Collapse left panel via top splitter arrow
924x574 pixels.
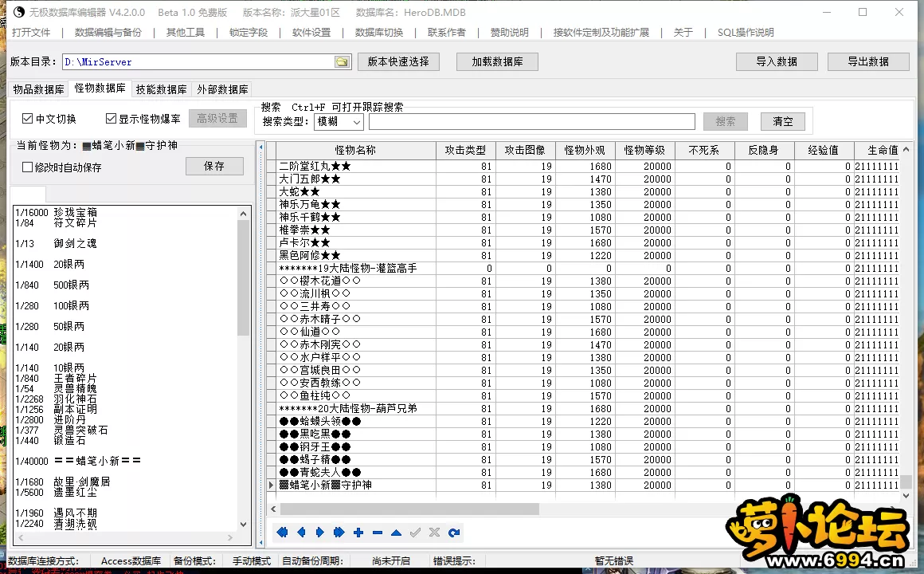pos(261,147)
